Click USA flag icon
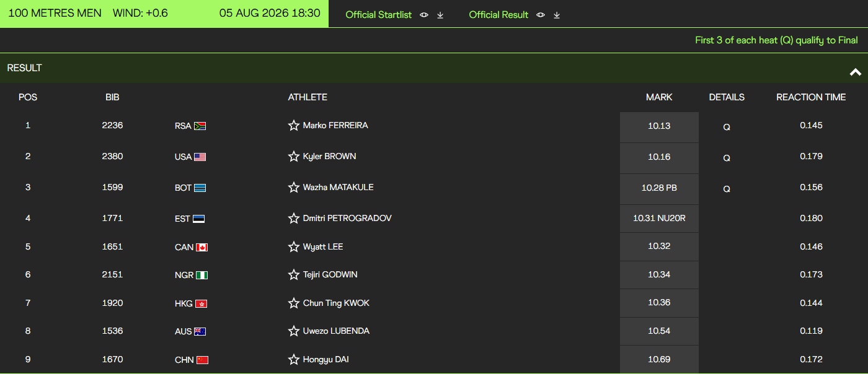This screenshot has height=374, width=868. coord(200,157)
